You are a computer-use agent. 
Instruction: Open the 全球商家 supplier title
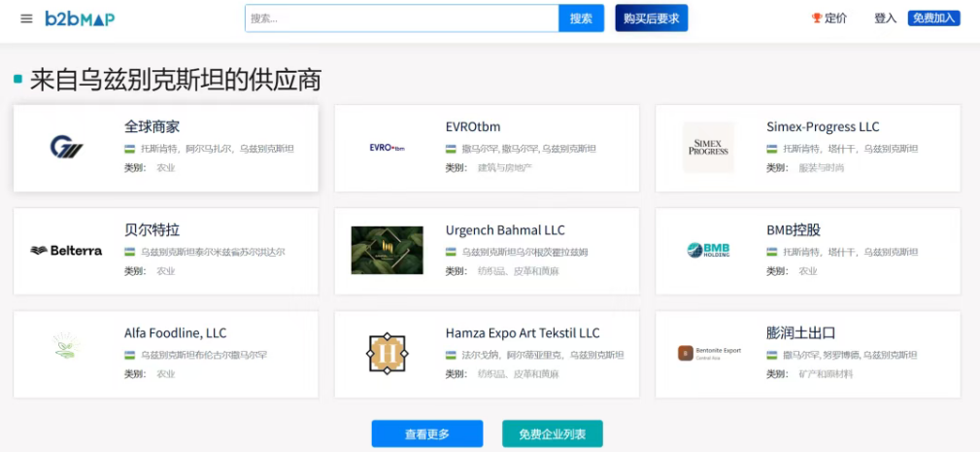coord(152,127)
